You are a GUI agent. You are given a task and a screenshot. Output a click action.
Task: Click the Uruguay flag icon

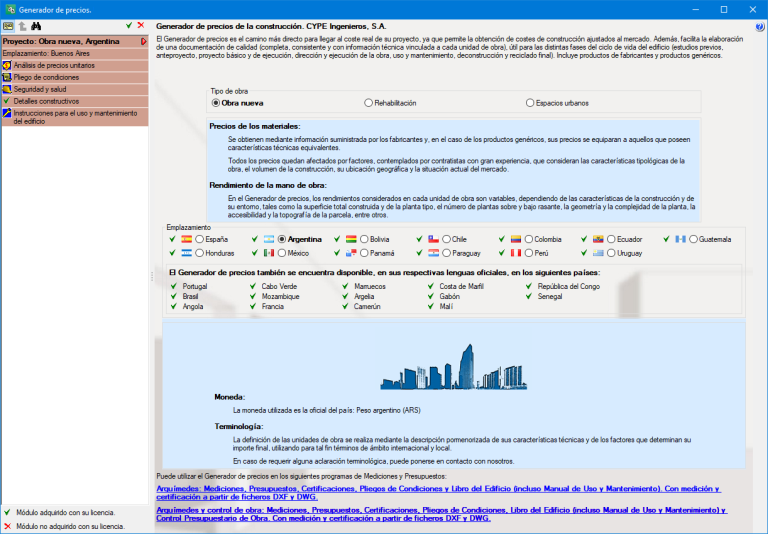click(598, 253)
